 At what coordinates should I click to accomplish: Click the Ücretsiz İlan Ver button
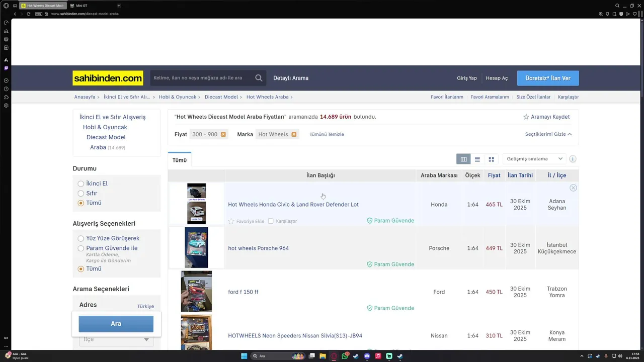[x=548, y=78]
